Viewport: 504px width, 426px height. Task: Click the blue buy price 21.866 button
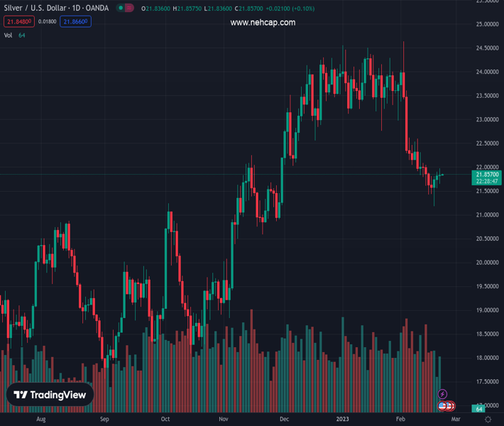coord(76,21)
